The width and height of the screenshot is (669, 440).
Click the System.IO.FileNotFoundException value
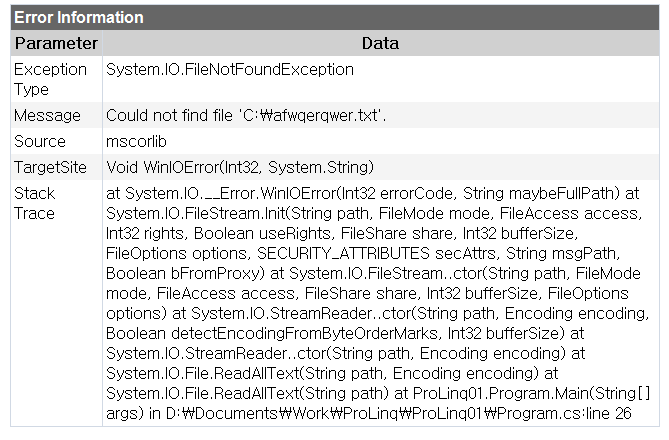pos(229,70)
